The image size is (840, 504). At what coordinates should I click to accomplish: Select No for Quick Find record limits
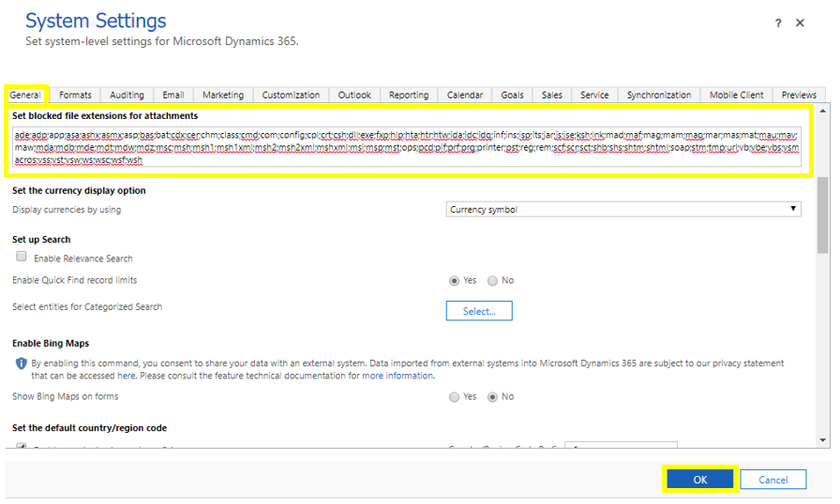(x=492, y=281)
